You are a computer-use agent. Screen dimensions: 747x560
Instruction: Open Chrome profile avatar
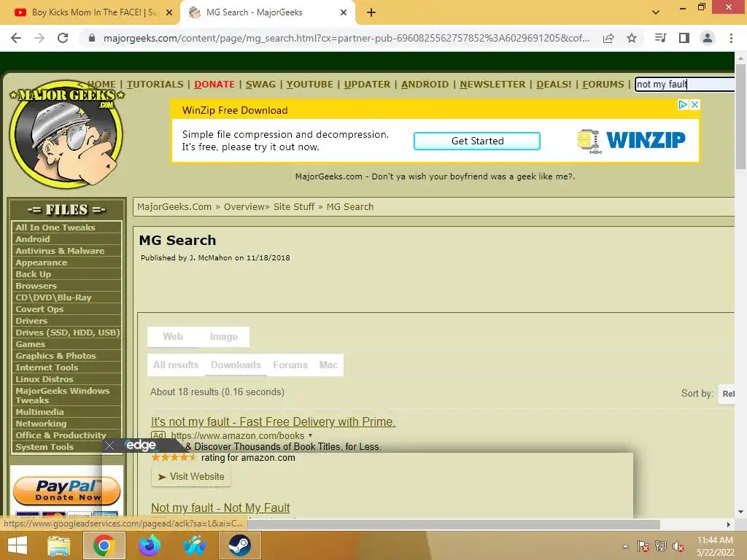click(708, 38)
